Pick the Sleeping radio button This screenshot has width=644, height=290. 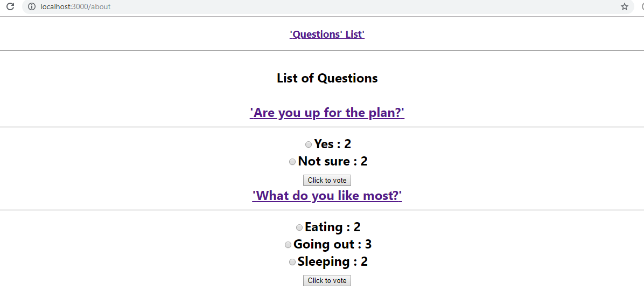292,262
